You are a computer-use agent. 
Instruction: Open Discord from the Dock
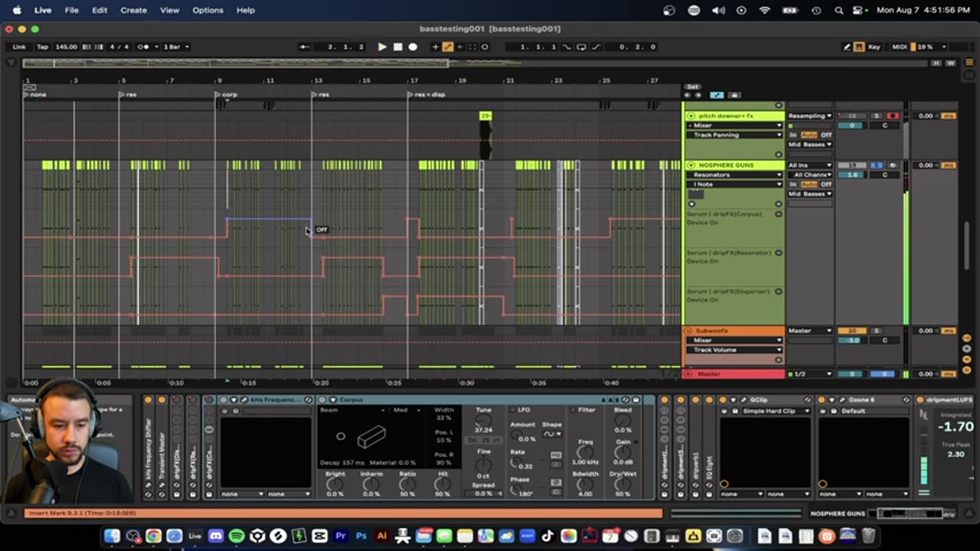tap(216, 536)
